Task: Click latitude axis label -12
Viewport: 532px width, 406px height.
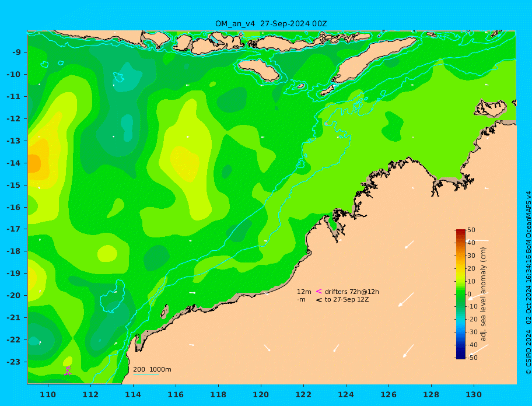Action: [13, 119]
